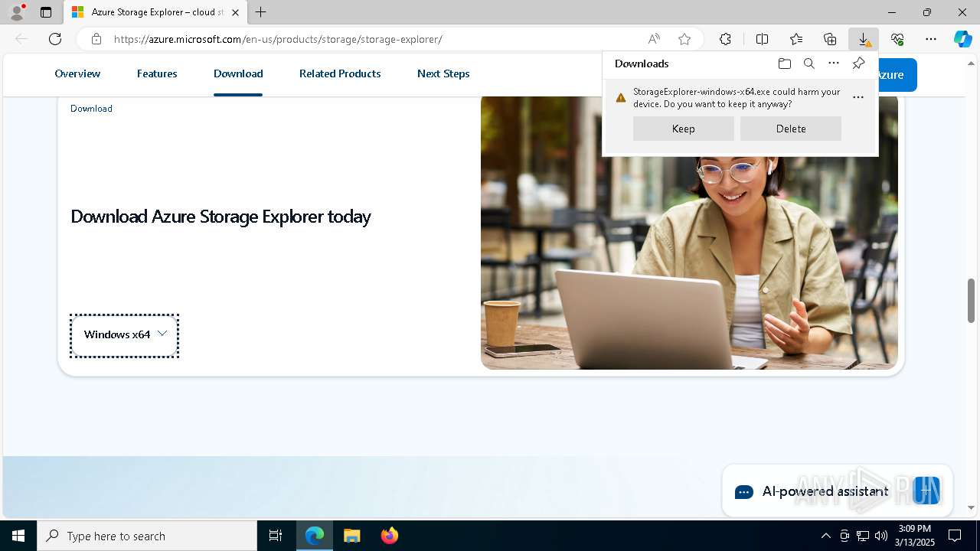Click the small Download breadcrumb text

pyautogui.click(x=91, y=109)
